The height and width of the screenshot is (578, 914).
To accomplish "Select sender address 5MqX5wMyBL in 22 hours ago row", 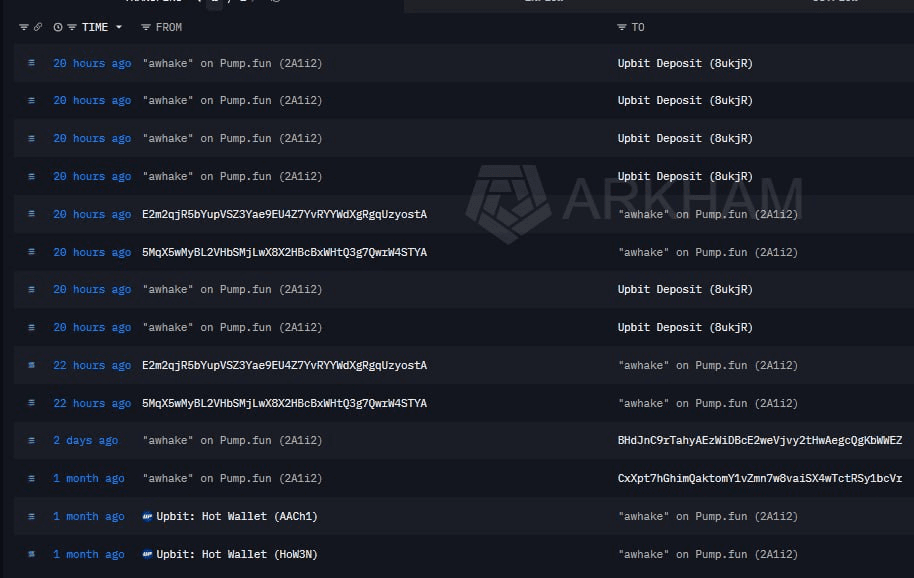I will click(284, 403).
